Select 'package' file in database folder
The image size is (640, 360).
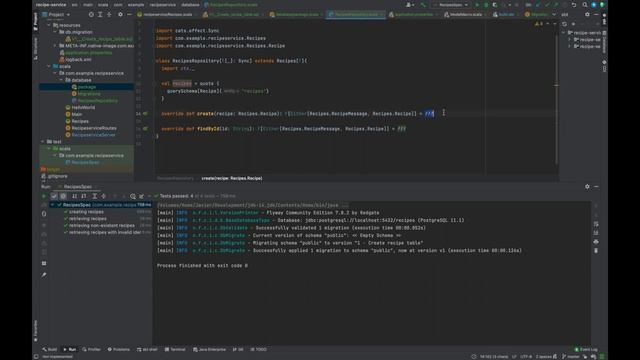pyautogui.click(x=87, y=87)
